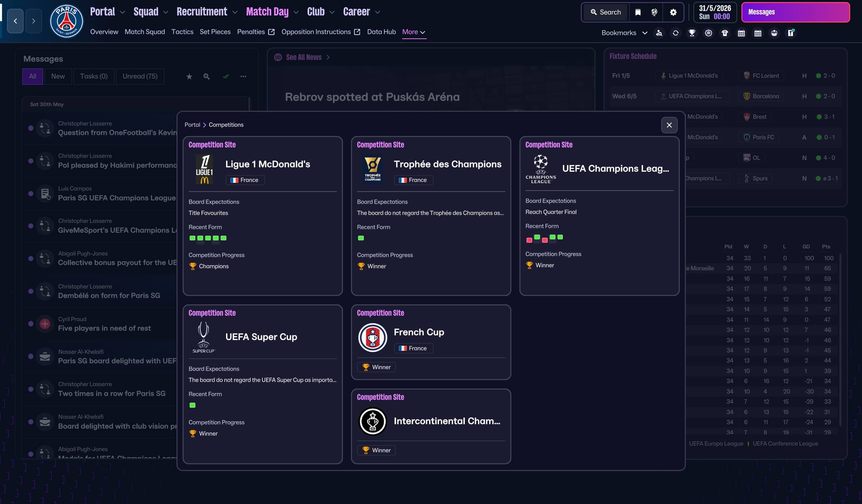Click the purple Messages continue button

point(795,12)
